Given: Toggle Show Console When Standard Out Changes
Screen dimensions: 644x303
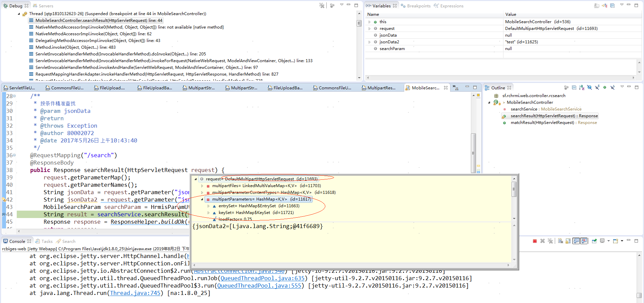Looking at the screenshot, I should pos(576,241).
